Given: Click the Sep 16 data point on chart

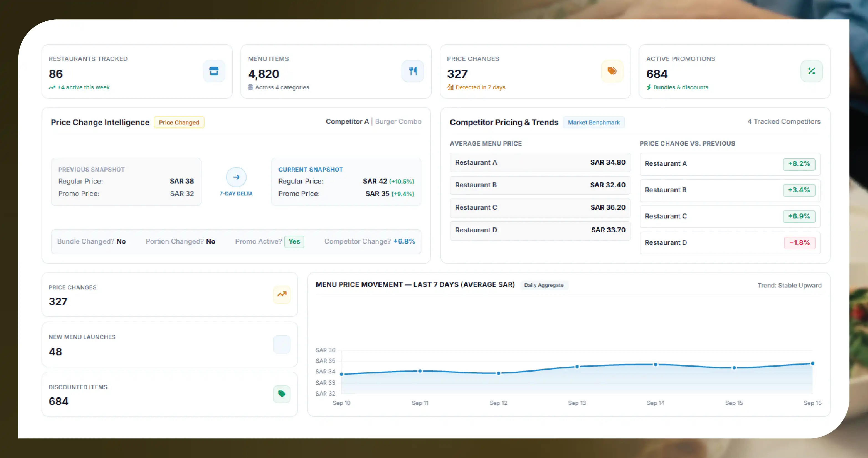Looking at the screenshot, I should pyautogui.click(x=813, y=363).
